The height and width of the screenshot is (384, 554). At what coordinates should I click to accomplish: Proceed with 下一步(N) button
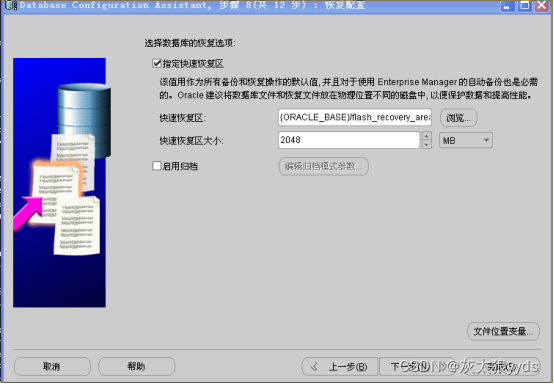click(417, 367)
